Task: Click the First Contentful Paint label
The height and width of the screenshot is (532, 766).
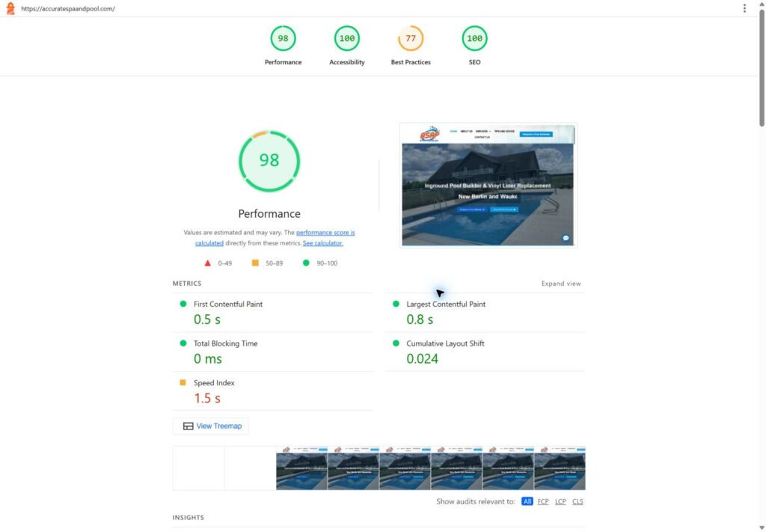Action: coord(228,304)
